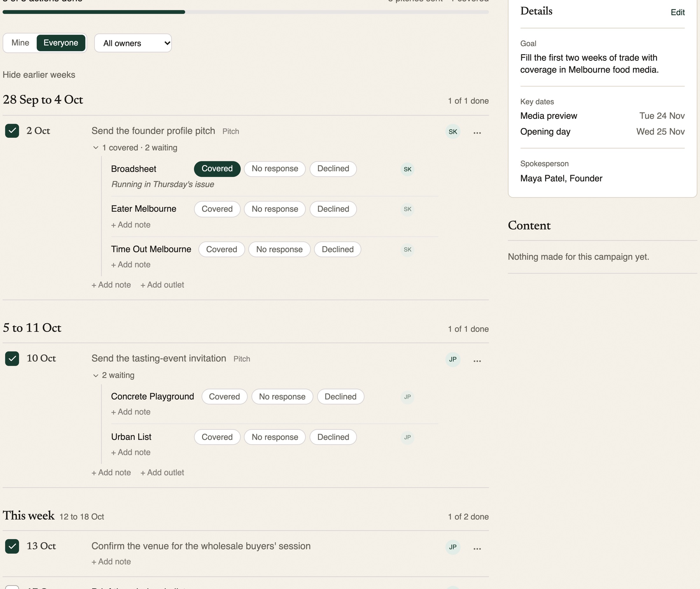The image size is (700, 589).
Task: Add note under Eater Melbourne
Action: (x=131, y=225)
